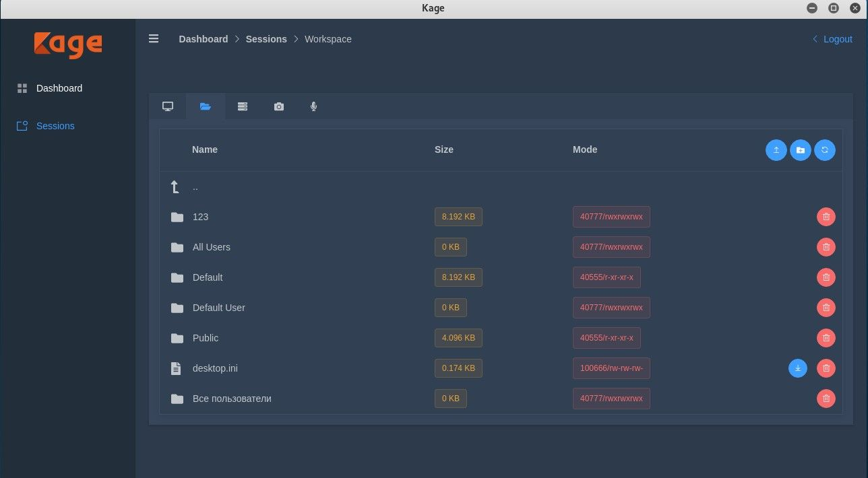The height and width of the screenshot is (478, 868).
Task: Click the upload file button
Action: pos(776,150)
